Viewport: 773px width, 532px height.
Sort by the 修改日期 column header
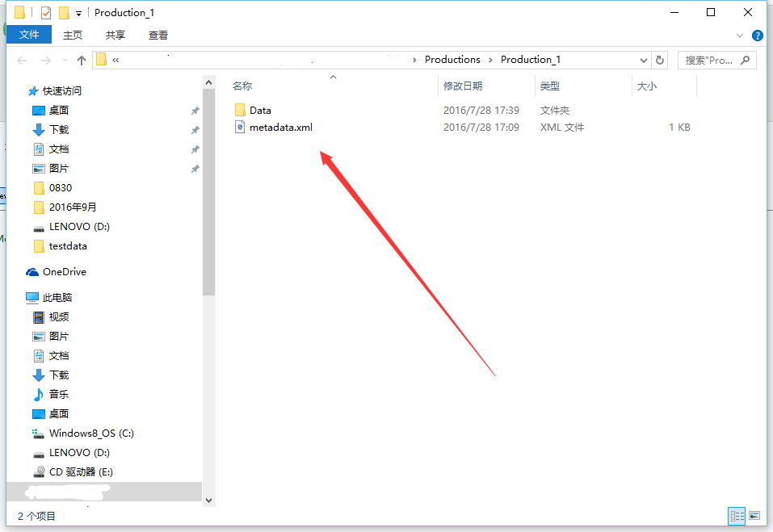pos(463,86)
